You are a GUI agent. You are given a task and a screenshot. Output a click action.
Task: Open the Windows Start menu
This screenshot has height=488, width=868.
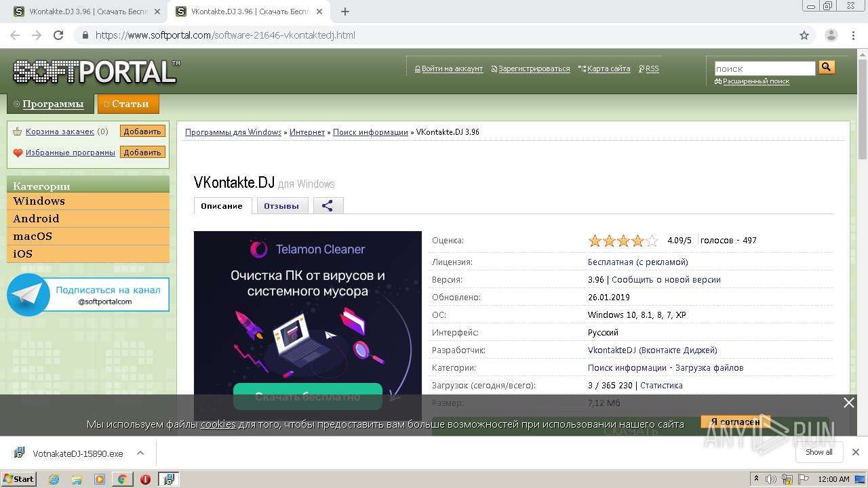(x=19, y=479)
